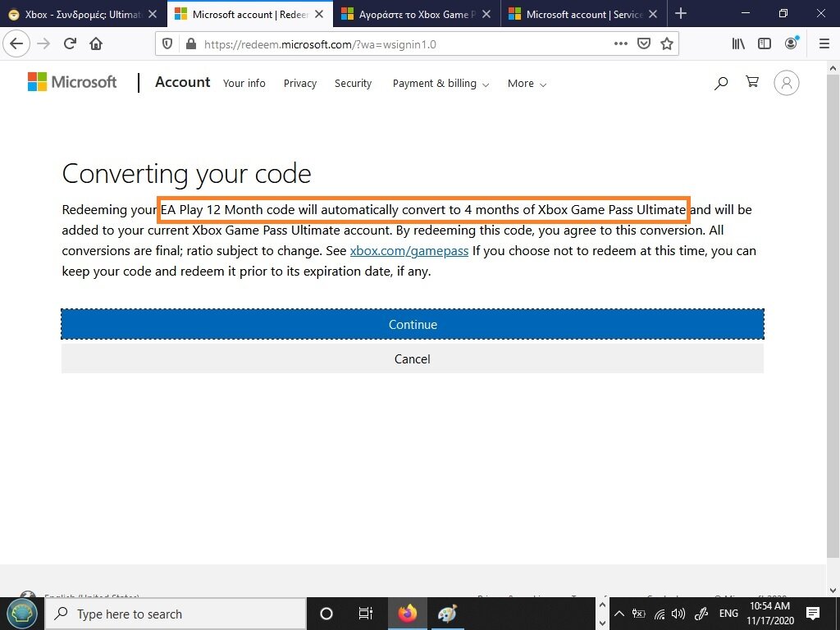
Task: Close the Microsoft account Redeem tab
Action: click(x=319, y=15)
